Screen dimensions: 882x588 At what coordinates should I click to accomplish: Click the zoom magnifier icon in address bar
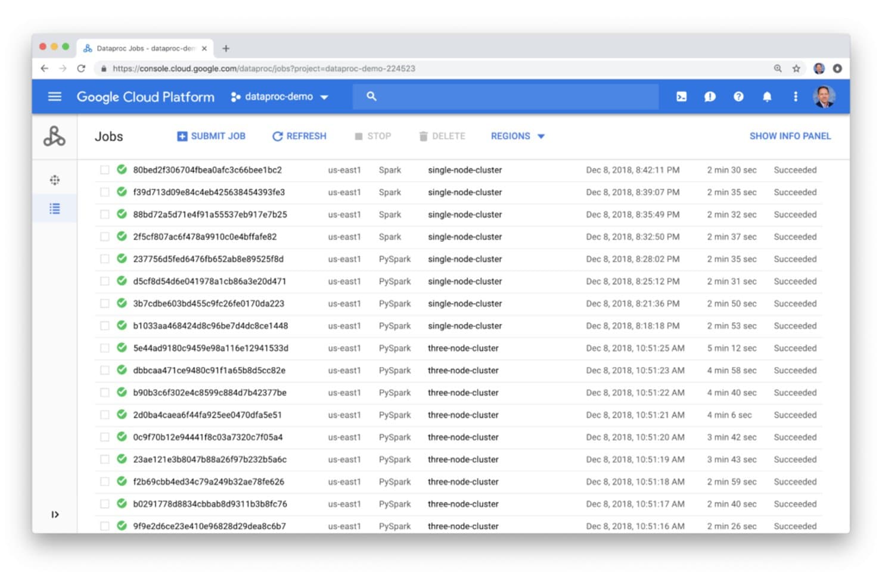point(778,69)
